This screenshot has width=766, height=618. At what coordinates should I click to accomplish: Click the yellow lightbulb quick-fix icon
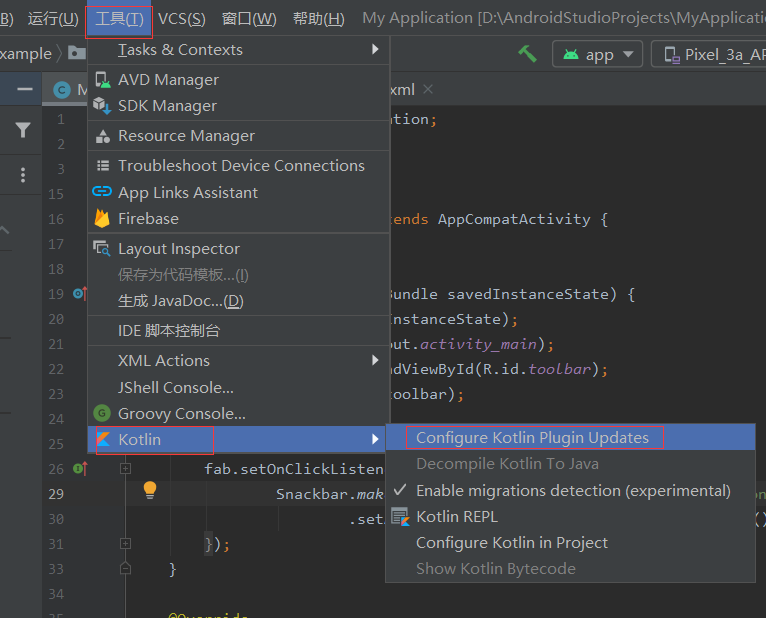pos(150,490)
